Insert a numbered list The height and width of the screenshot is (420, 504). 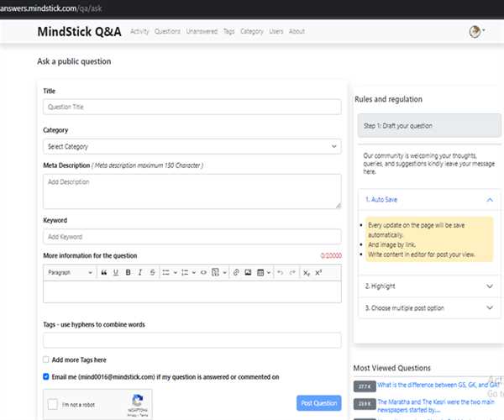pyautogui.click(x=185, y=272)
